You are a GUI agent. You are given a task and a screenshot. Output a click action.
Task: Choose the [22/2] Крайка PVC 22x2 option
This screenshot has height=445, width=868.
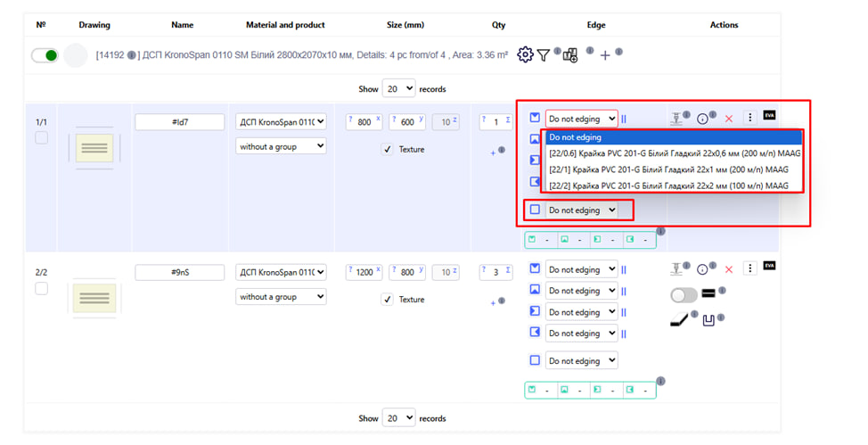pyautogui.click(x=668, y=185)
